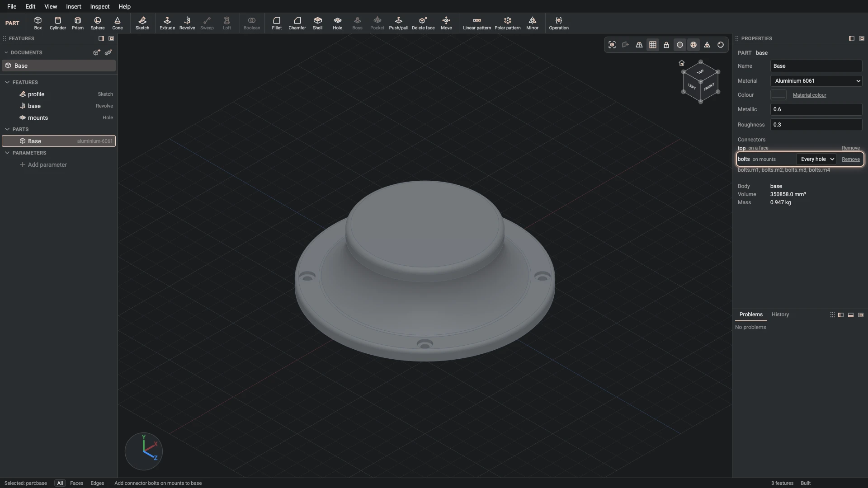Activate the Push/pull tool
The width and height of the screenshot is (868, 488).
(x=399, y=23)
